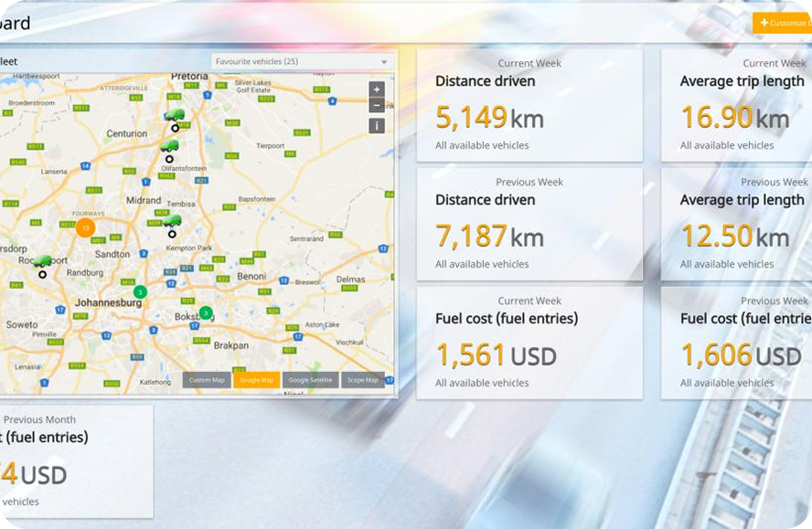Select the Current Week Fuel cost widget
Screen dimensions: 812x529
click(x=529, y=343)
